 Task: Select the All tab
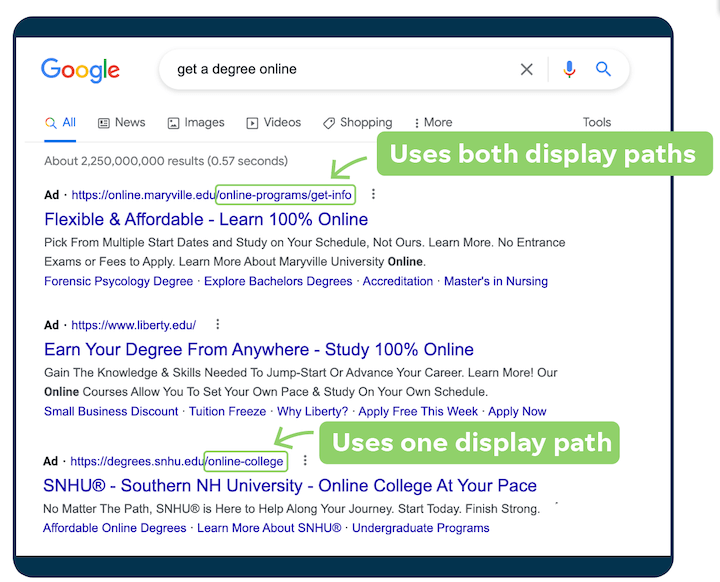tap(60, 123)
